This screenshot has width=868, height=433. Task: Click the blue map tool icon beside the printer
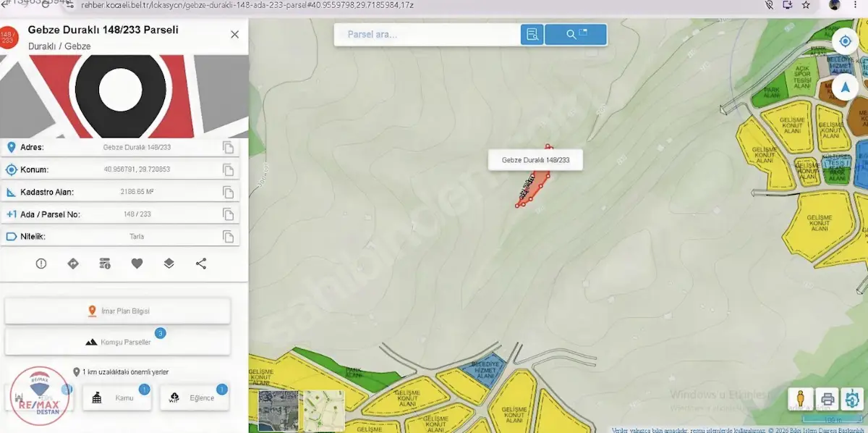click(853, 398)
